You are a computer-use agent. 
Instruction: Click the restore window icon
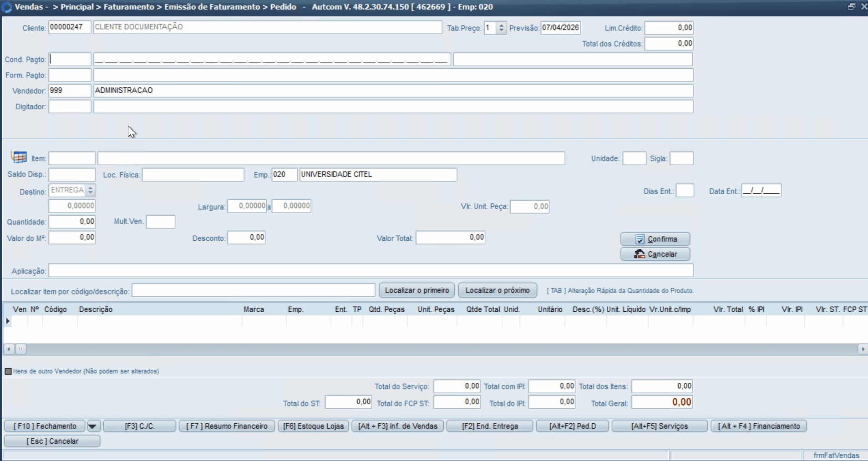click(x=851, y=7)
